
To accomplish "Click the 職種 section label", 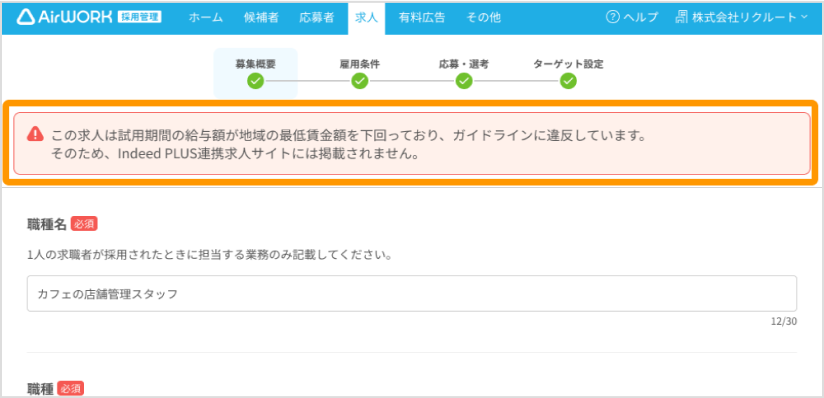I will (40, 389).
